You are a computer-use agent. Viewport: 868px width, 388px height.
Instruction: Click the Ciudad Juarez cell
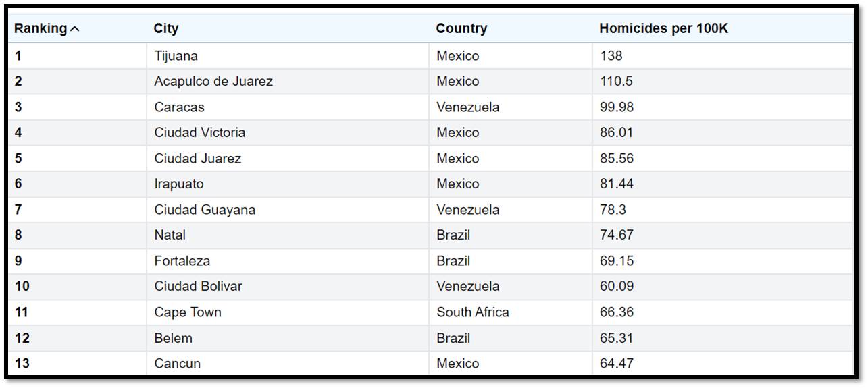[x=197, y=159]
